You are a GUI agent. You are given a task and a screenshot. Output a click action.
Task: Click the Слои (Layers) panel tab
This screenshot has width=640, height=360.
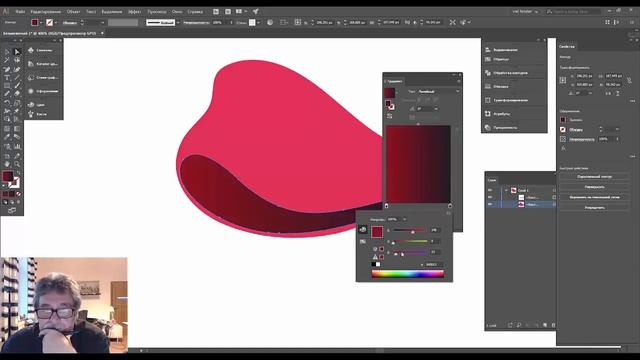tap(492, 180)
